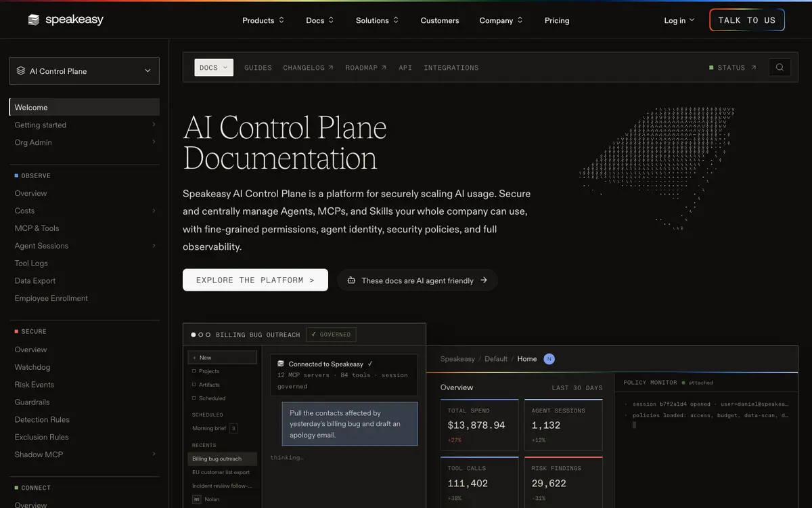The height and width of the screenshot is (508, 812).
Task: Open the CHANGELOG link
Action: point(309,68)
